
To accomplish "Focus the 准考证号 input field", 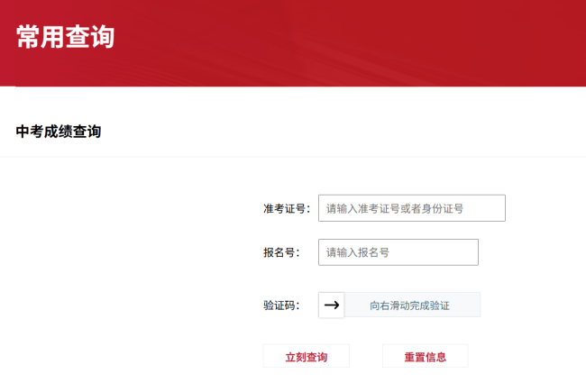I will pyautogui.click(x=411, y=208).
